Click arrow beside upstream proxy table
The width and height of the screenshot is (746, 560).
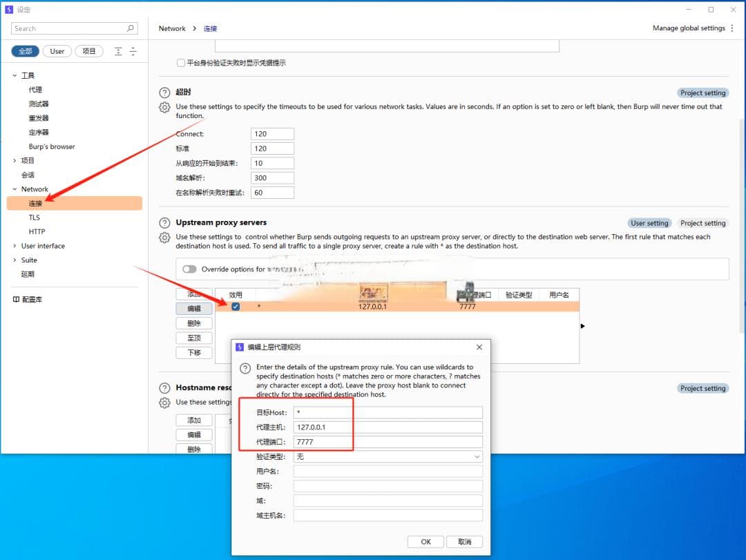pos(583,327)
